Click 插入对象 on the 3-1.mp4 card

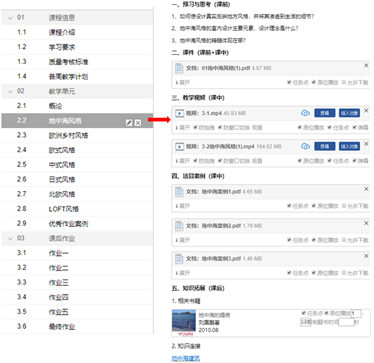[x=349, y=113]
